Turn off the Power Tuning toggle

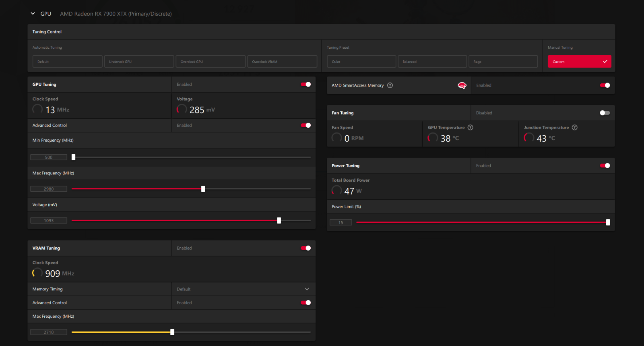pos(605,166)
